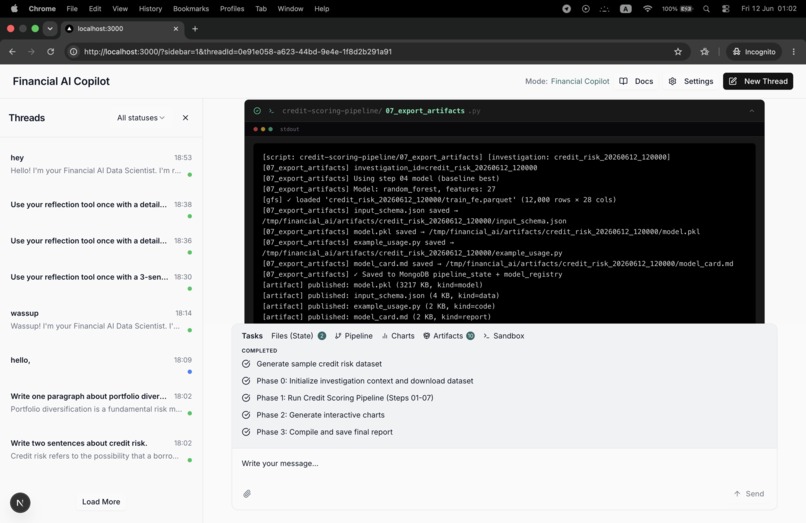Screen dimensions: 806x523
Task: Click the success check icon in script header
Action: (x=257, y=111)
